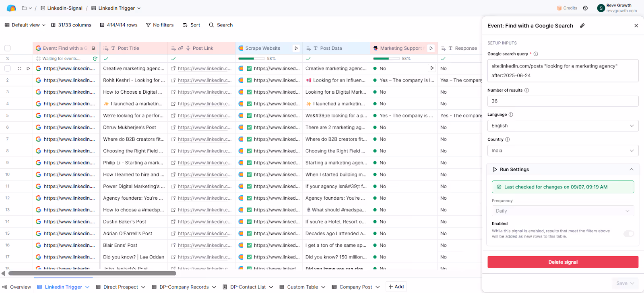Viewport: 644px width, 293px height.
Task: Click the info icon next to Language
Action: [x=511, y=115]
